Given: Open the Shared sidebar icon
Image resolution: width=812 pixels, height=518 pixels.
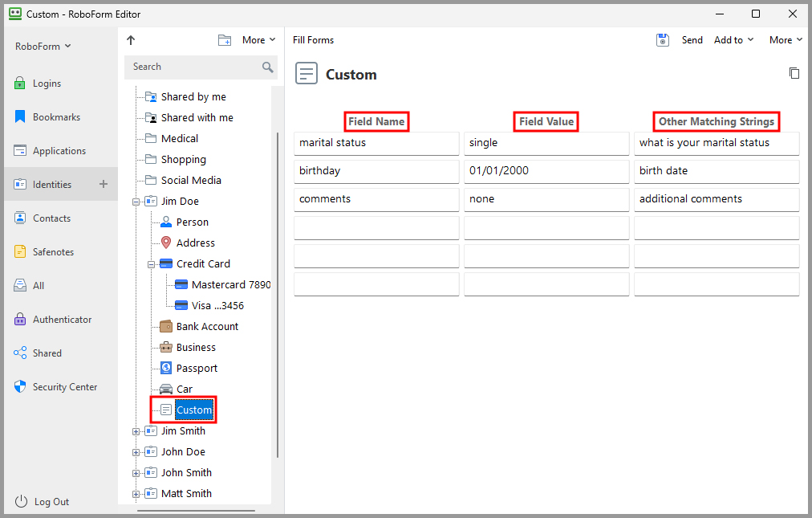Looking at the screenshot, I should (20, 353).
